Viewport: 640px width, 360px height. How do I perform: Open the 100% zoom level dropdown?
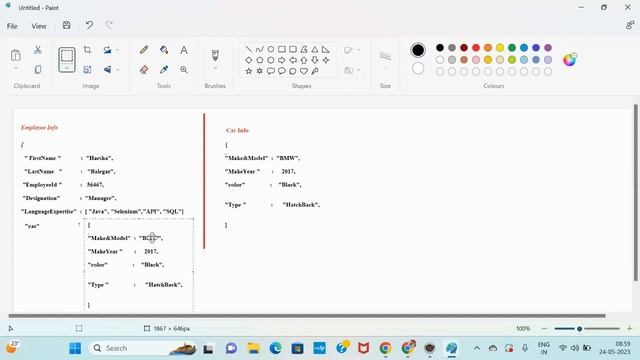(523, 329)
